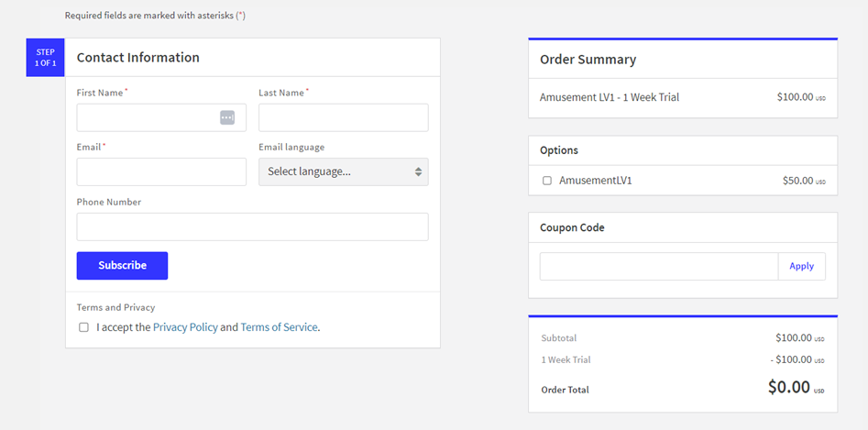The height and width of the screenshot is (430, 868).
Task: Open the Email language dropdown
Action: (x=343, y=171)
